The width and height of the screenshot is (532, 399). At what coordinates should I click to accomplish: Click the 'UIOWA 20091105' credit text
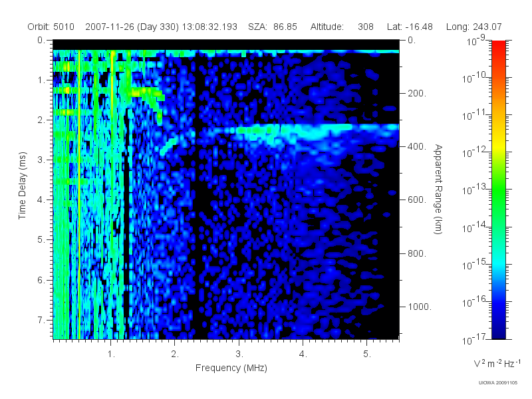click(497, 383)
